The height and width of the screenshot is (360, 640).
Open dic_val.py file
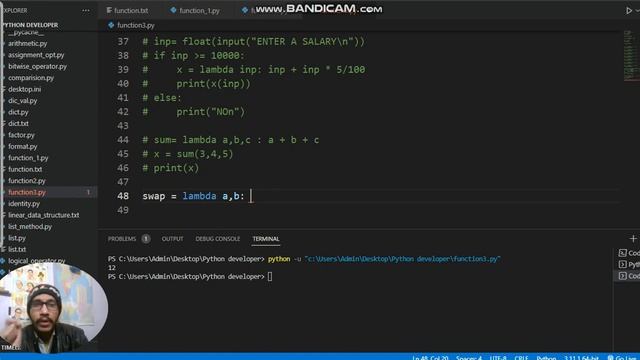click(22, 100)
